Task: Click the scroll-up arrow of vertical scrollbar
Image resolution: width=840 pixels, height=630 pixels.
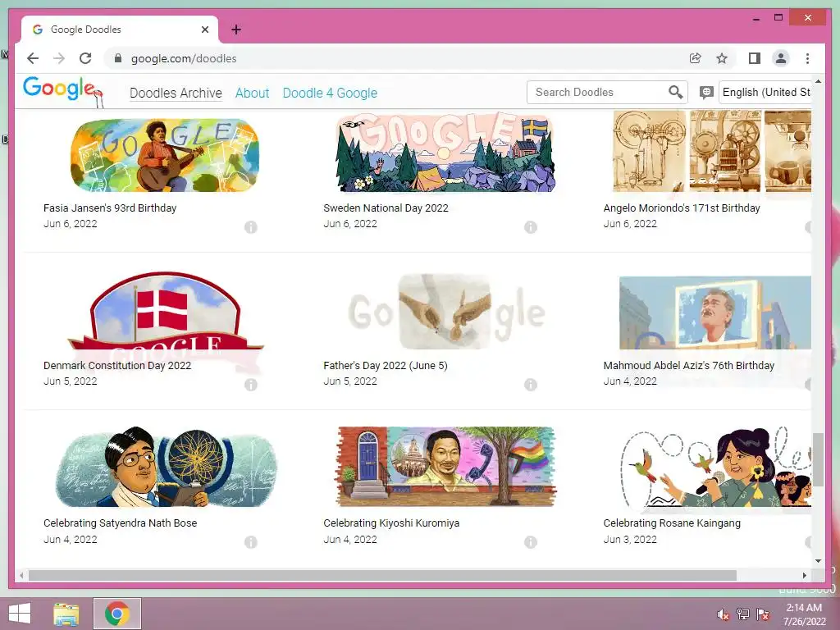Action: click(818, 81)
